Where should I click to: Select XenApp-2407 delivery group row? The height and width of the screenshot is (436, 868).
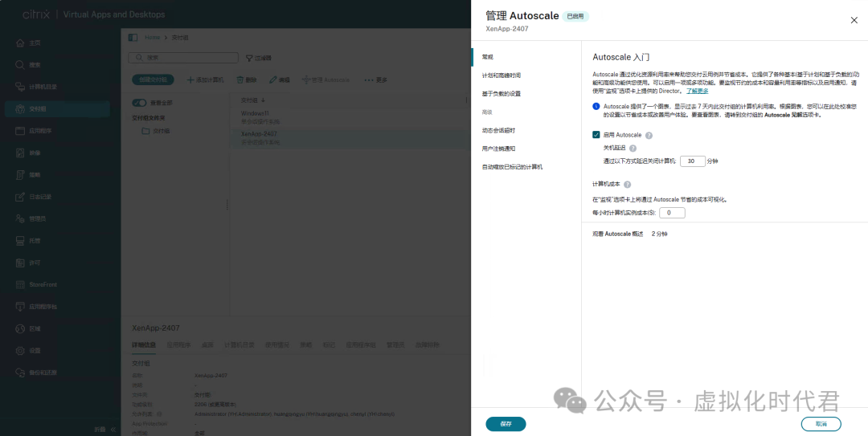(349, 138)
